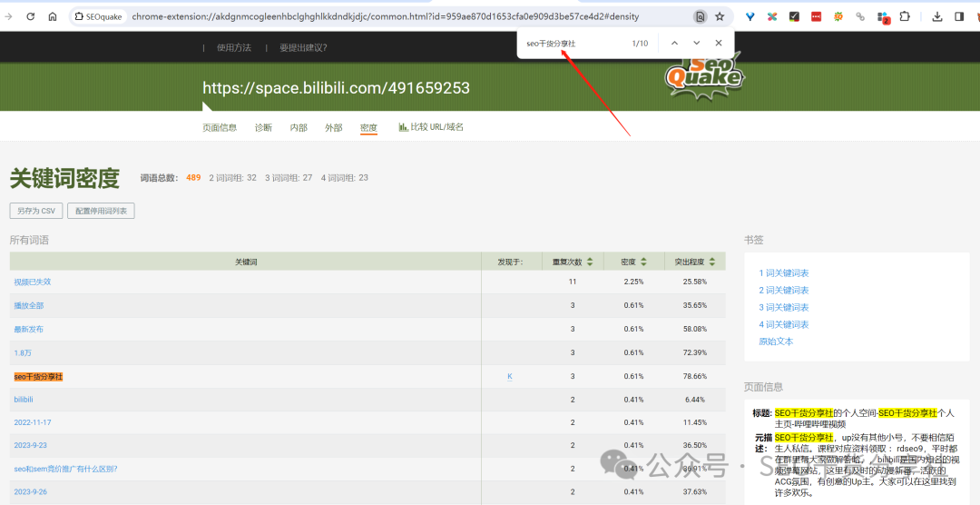Image resolution: width=980 pixels, height=505 pixels.
Task: Click the find-in-page icon in address bar
Action: pyautogui.click(x=700, y=17)
